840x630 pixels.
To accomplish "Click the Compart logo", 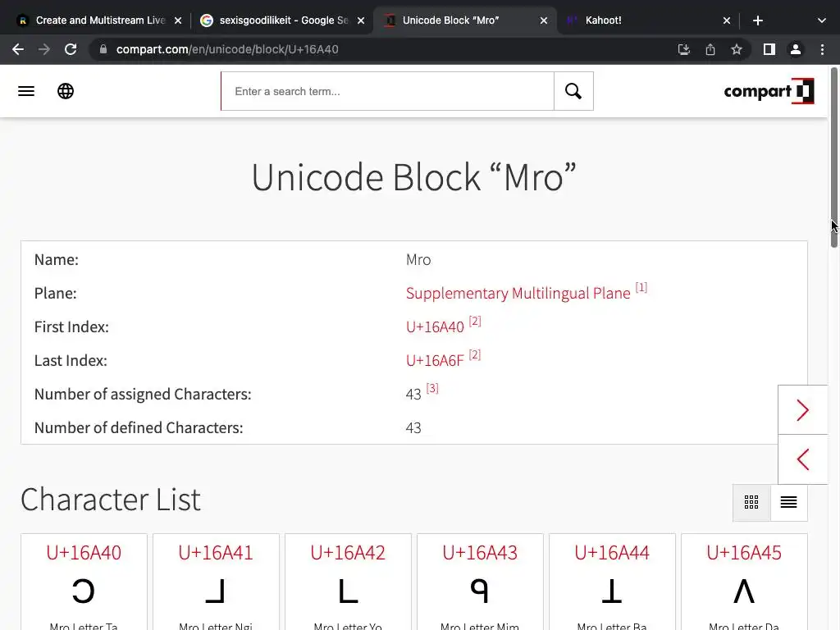I will pos(768,91).
